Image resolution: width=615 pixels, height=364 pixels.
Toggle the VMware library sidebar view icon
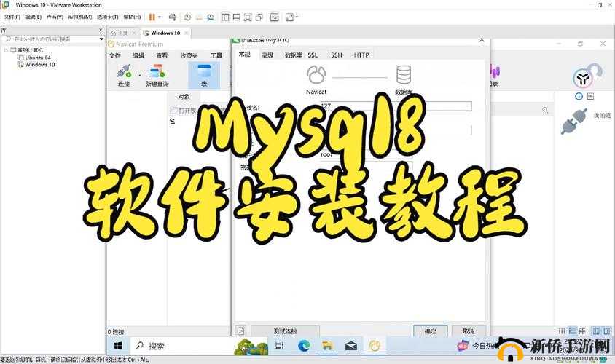(x=225, y=17)
